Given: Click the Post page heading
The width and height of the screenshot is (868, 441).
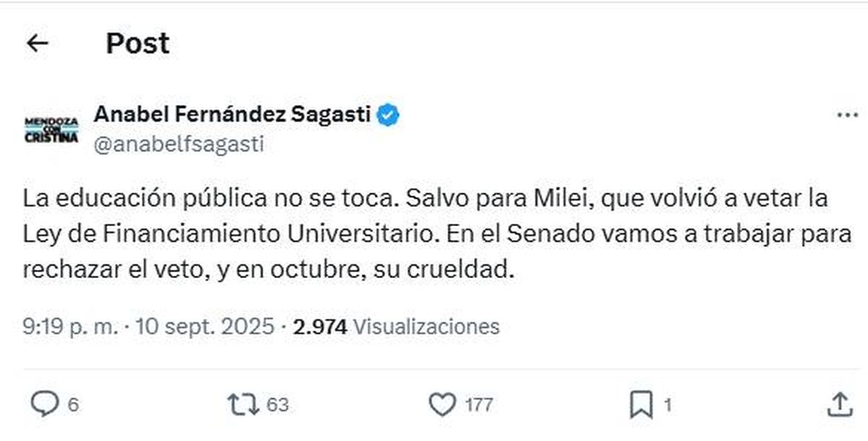Looking at the screenshot, I should click(x=137, y=43).
